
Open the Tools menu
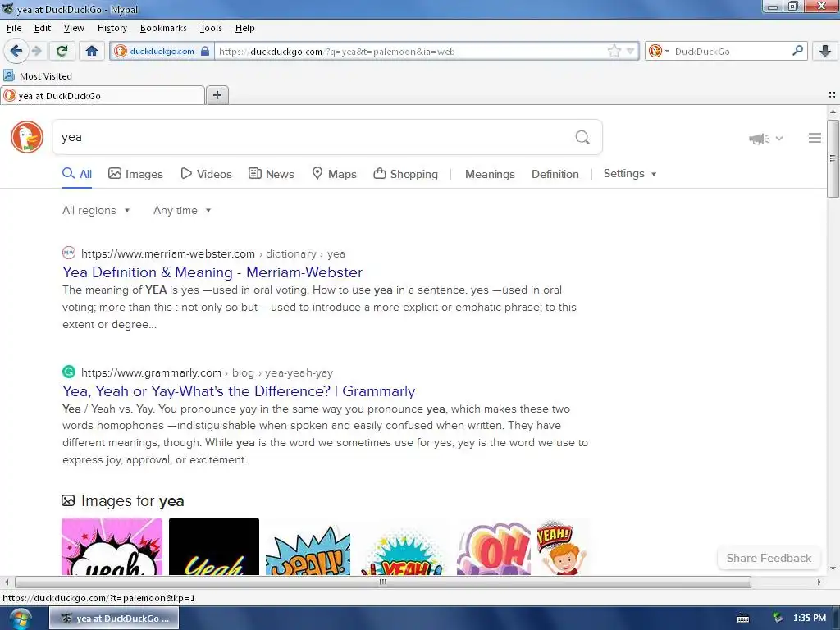(211, 28)
